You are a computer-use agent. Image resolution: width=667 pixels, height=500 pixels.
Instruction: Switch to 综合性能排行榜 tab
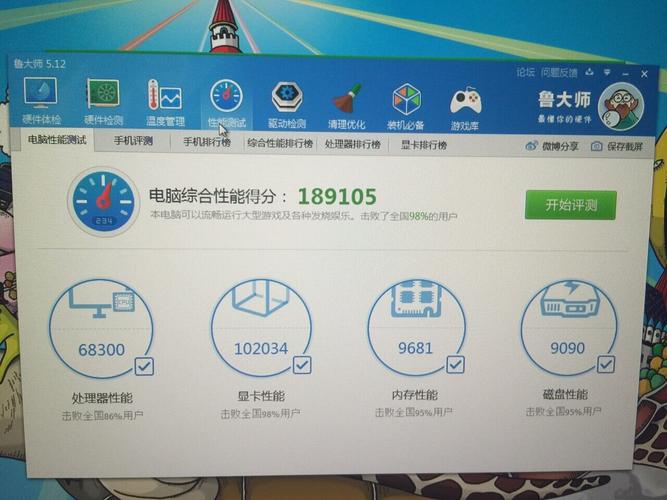tap(280, 143)
